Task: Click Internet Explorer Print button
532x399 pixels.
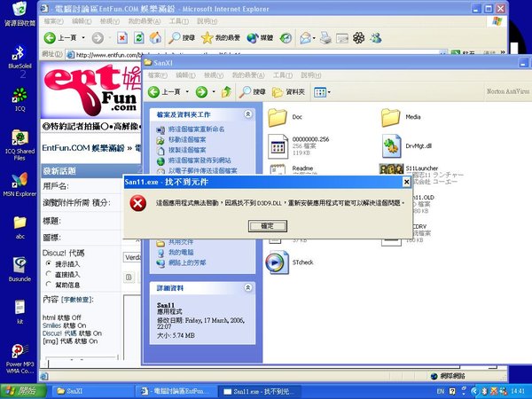Action: coord(325,37)
